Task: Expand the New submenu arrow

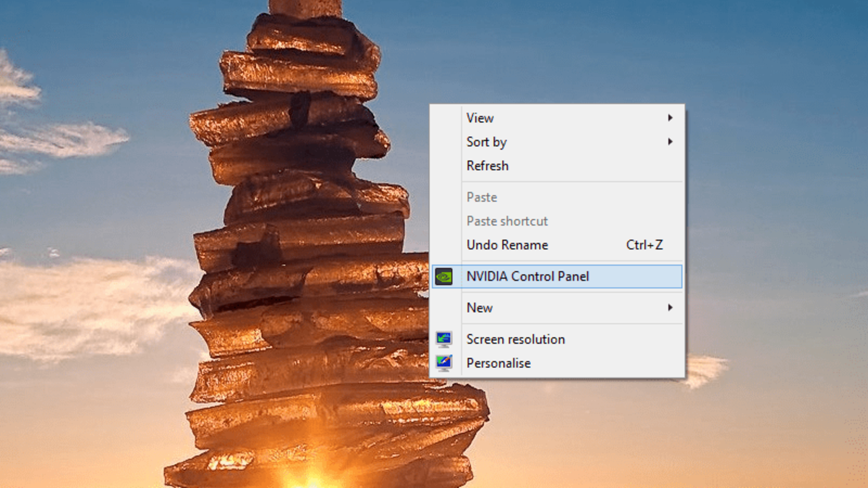Action: [671, 307]
